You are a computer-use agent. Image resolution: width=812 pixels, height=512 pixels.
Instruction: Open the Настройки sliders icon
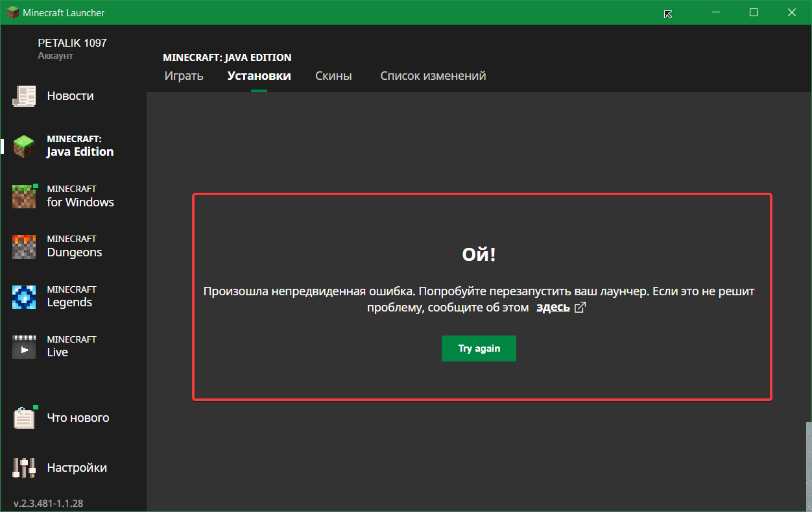pyautogui.click(x=24, y=468)
